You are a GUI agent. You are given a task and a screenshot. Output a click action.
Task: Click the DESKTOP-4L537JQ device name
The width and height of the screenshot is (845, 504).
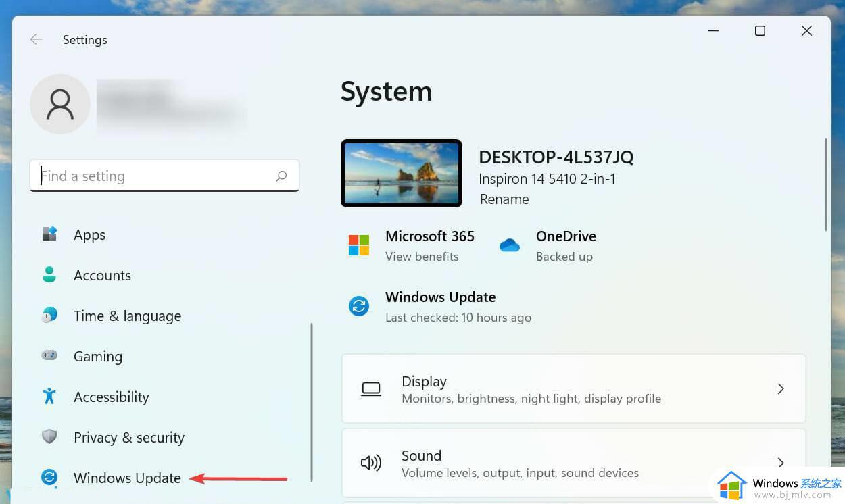[x=556, y=157]
